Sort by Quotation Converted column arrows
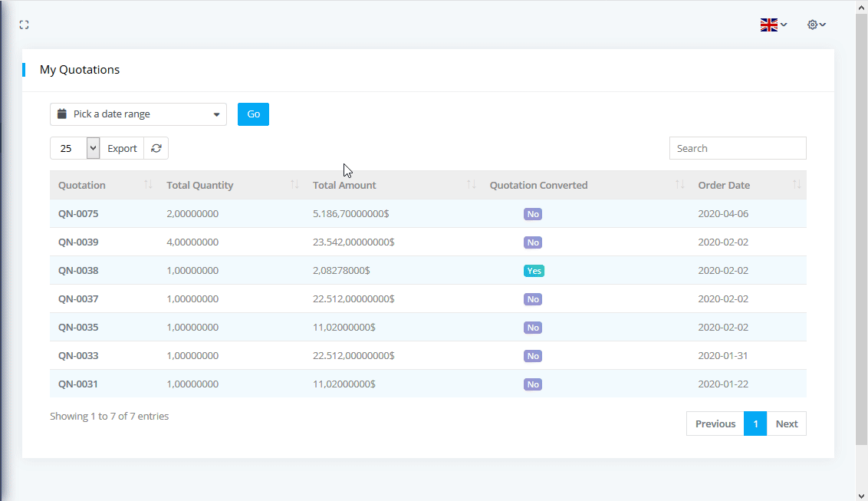Viewport: 868px width, 501px height. click(x=679, y=185)
